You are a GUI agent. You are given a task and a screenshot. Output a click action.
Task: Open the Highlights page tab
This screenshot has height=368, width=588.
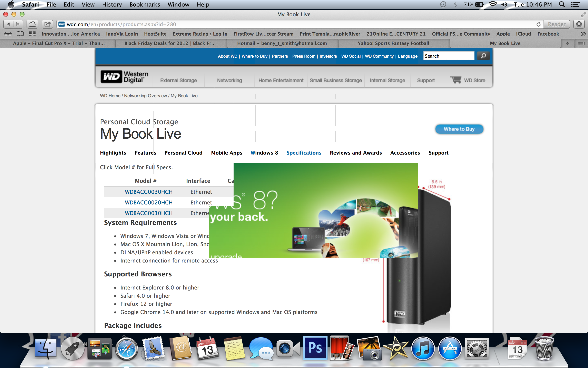(113, 153)
